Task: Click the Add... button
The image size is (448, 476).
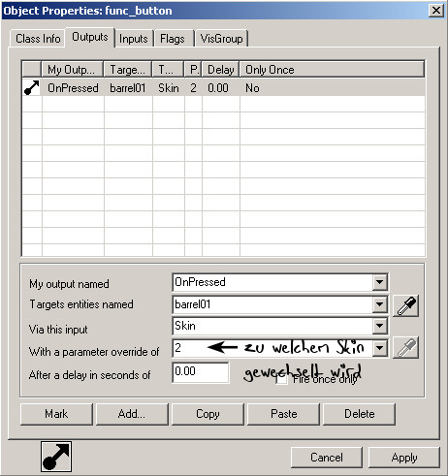Action: (132, 414)
